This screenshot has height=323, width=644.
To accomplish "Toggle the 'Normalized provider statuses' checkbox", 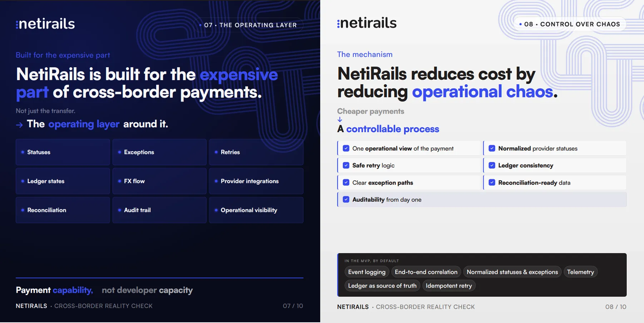I will pyautogui.click(x=492, y=148).
